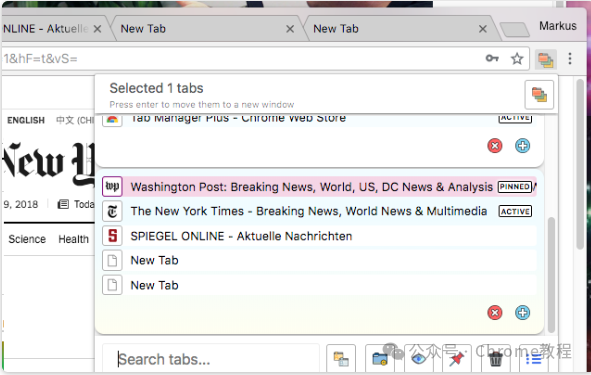Close the rightmost New Tab browser tab
Screen dimensions: 591x375
pyautogui.click(x=483, y=29)
